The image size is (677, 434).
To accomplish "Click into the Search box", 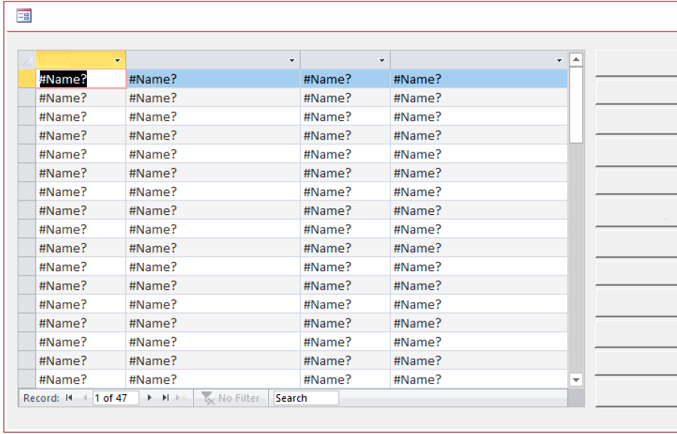I will [x=306, y=398].
